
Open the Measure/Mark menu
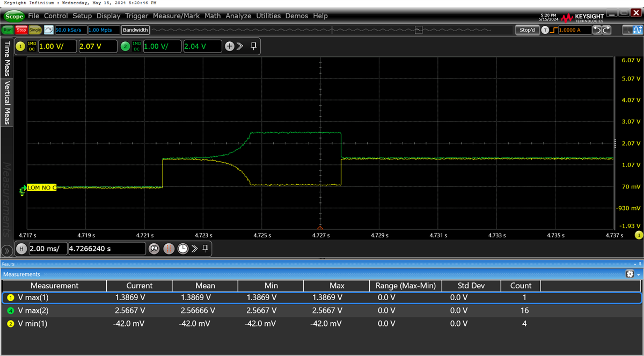pos(176,16)
